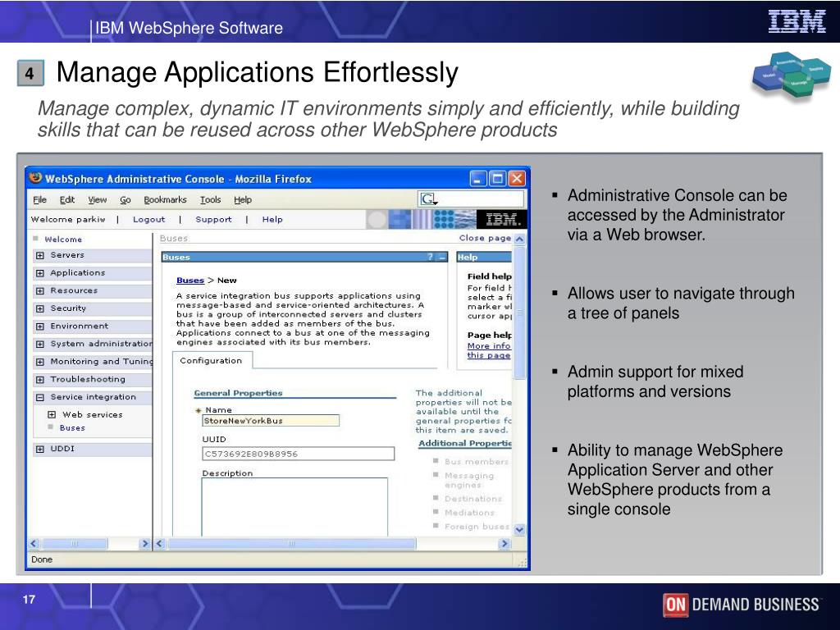The height and width of the screenshot is (630, 840).
Task: Click the console Help link
Action: pos(272,220)
